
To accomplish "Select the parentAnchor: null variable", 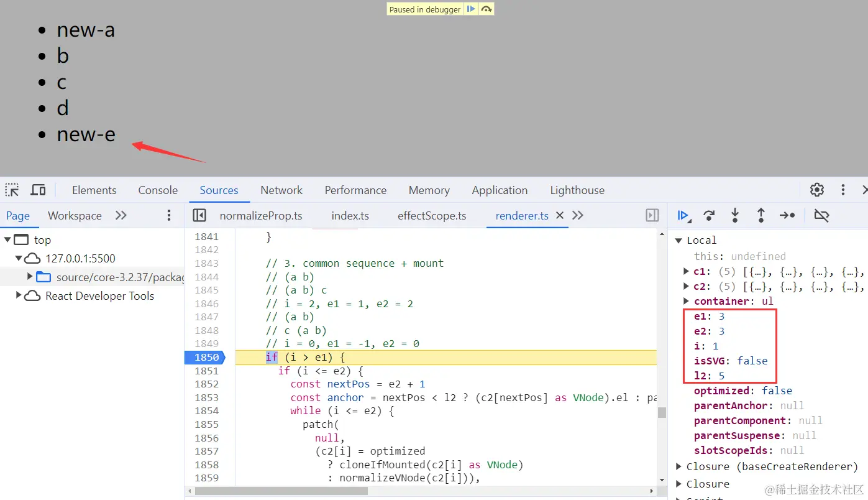I will 749,405.
